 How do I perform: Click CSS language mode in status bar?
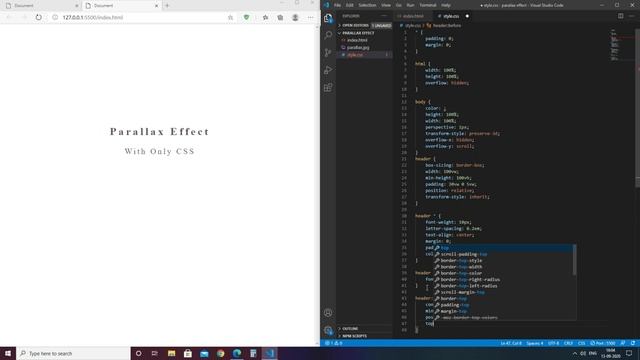click(x=581, y=343)
